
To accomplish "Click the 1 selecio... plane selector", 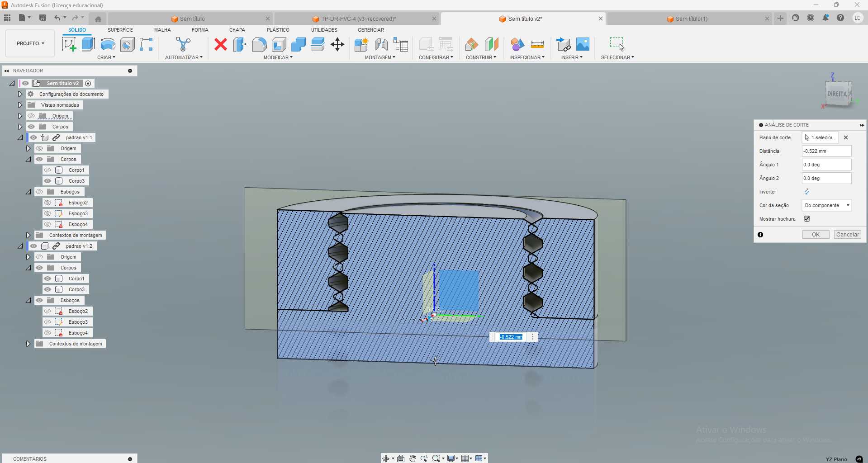I will (820, 137).
